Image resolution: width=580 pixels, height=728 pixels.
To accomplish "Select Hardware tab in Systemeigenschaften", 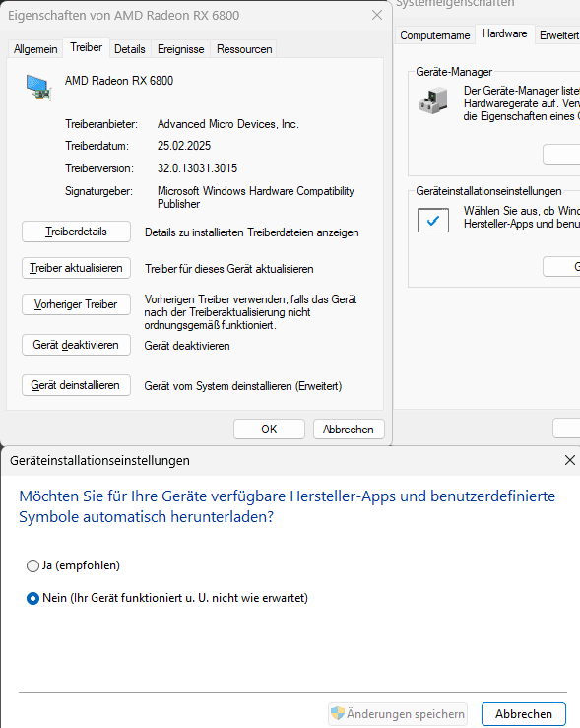I will tap(505, 33).
